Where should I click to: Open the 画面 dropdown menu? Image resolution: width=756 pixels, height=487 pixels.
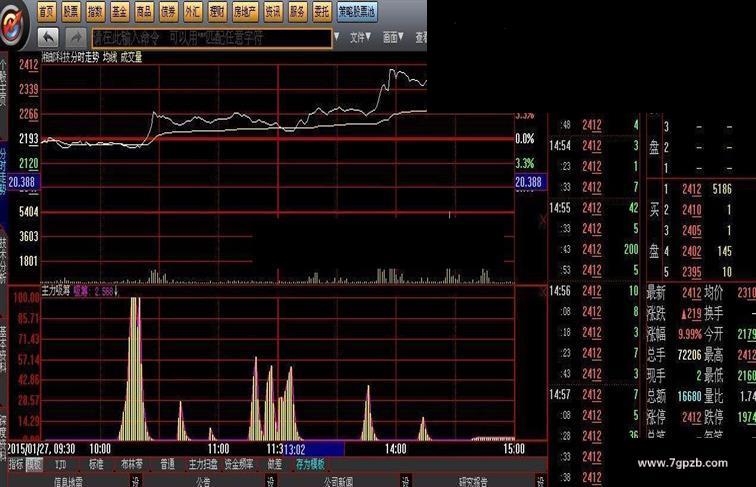393,37
